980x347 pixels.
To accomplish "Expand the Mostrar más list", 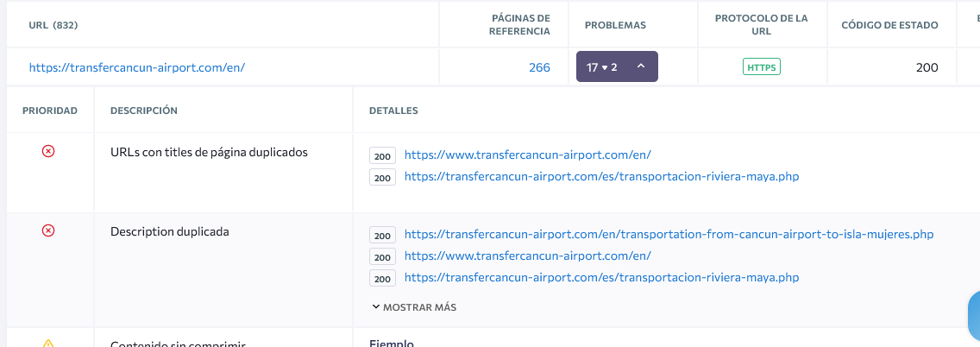I will [x=414, y=306].
